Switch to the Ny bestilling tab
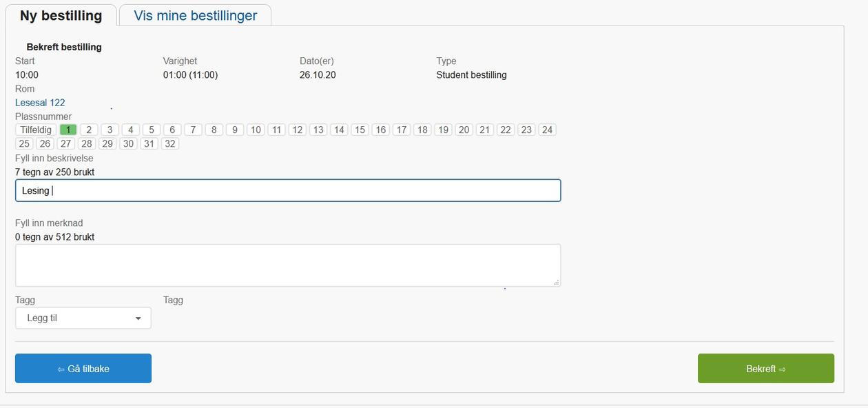Screen dimensions: 868x408 point(61,15)
